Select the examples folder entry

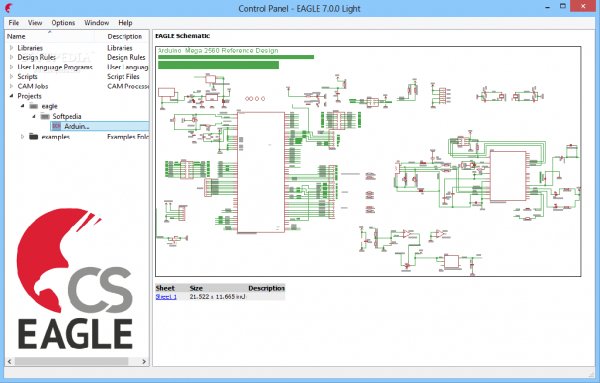55,137
